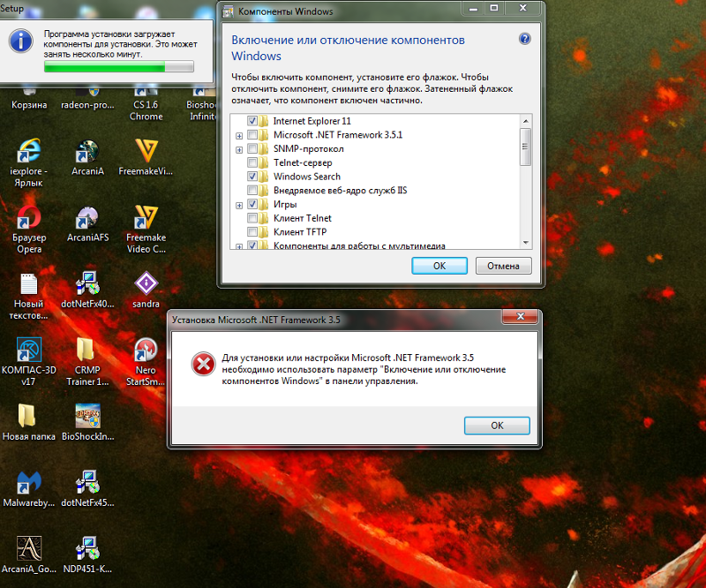Viewport: 706px width, 588px height.
Task: Enable the Клиент Telnet checkbox
Action: tap(252, 218)
